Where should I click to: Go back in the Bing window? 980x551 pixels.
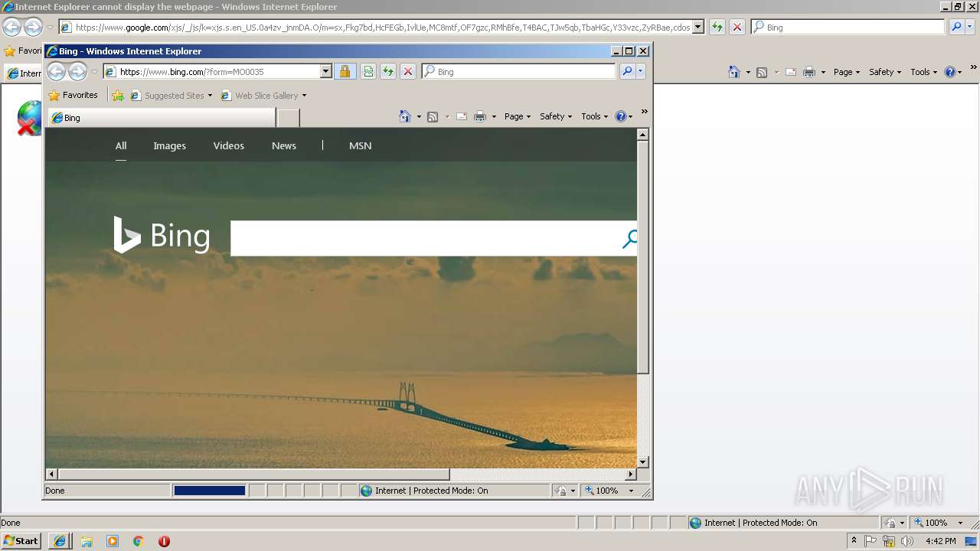point(56,71)
